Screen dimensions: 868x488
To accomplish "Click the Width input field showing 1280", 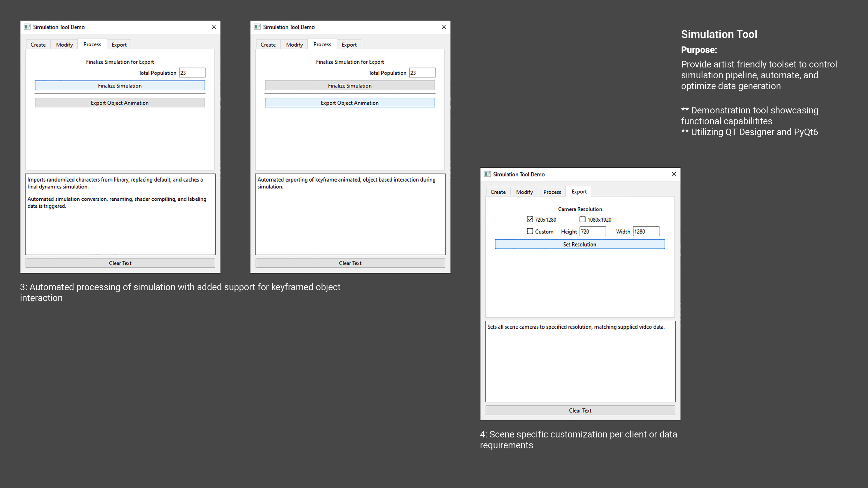I will [646, 231].
